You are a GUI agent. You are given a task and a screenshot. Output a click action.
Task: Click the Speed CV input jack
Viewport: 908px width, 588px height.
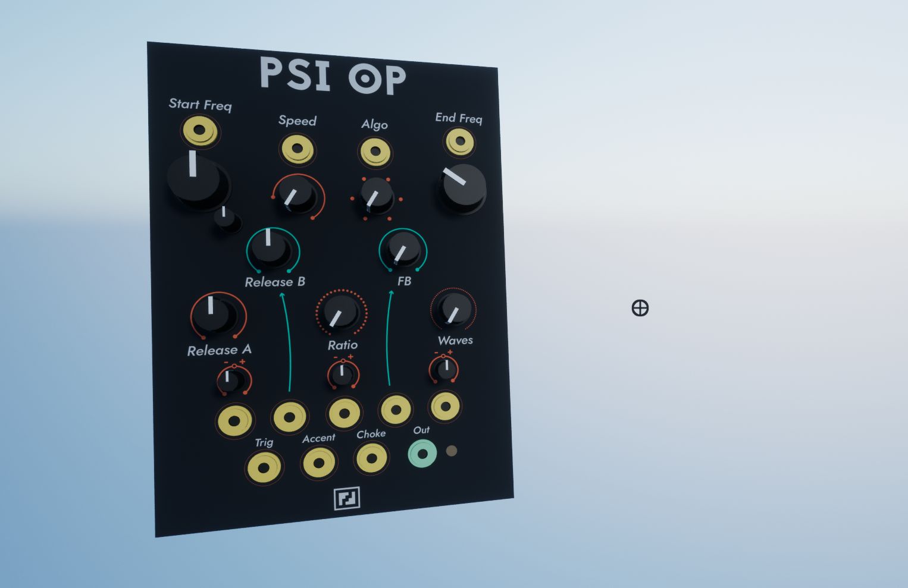tap(297, 149)
